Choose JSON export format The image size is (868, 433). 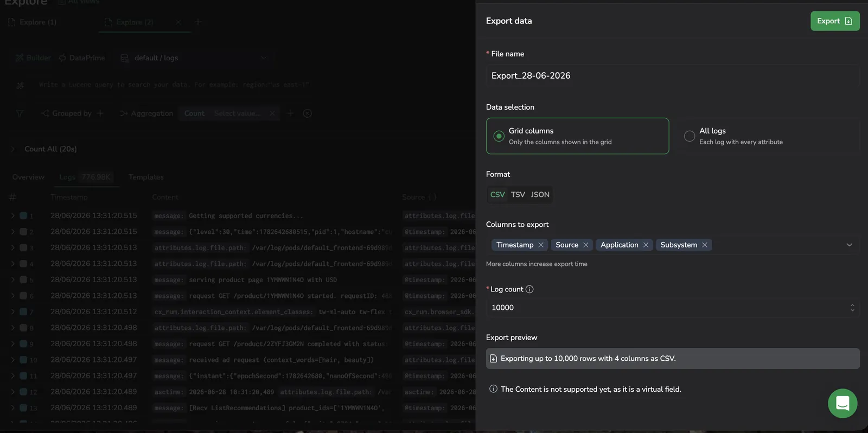pyautogui.click(x=540, y=194)
